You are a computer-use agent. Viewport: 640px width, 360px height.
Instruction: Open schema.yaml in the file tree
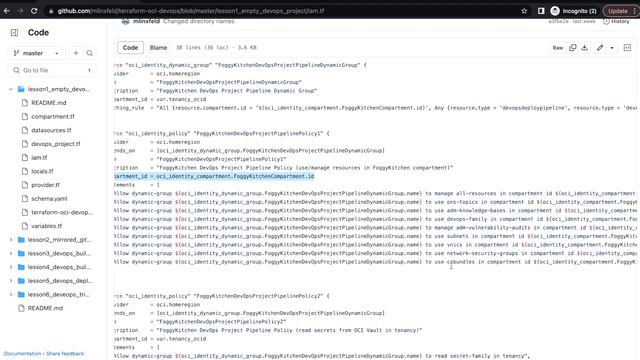pos(49,198)
